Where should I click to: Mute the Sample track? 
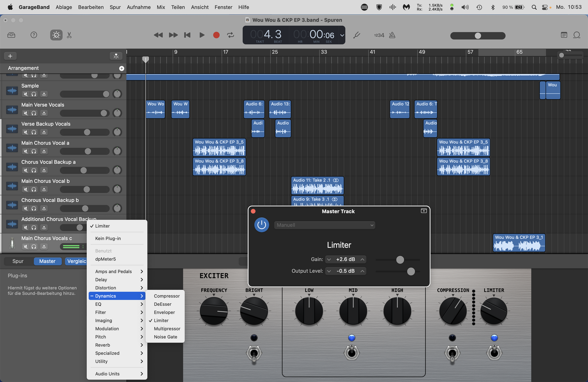[26, 94]
